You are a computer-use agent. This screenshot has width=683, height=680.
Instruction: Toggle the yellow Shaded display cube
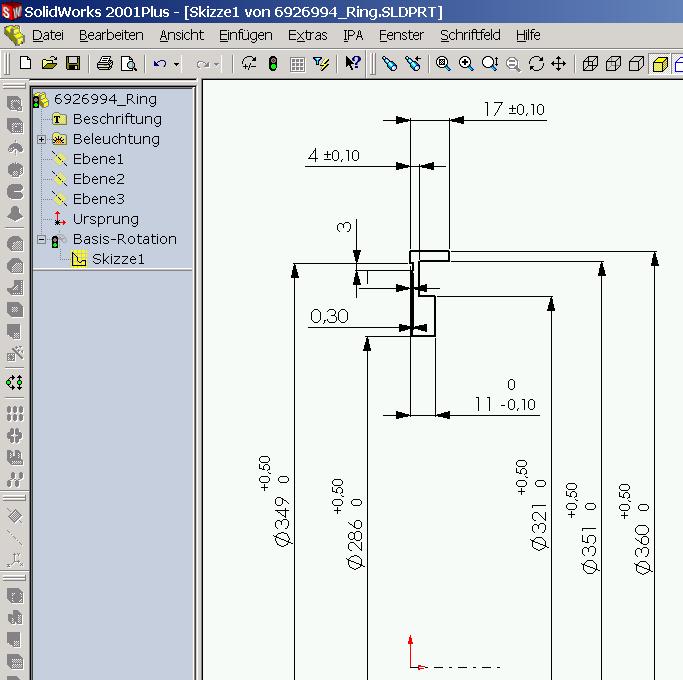pyautogui.click(x=659, y=64)
